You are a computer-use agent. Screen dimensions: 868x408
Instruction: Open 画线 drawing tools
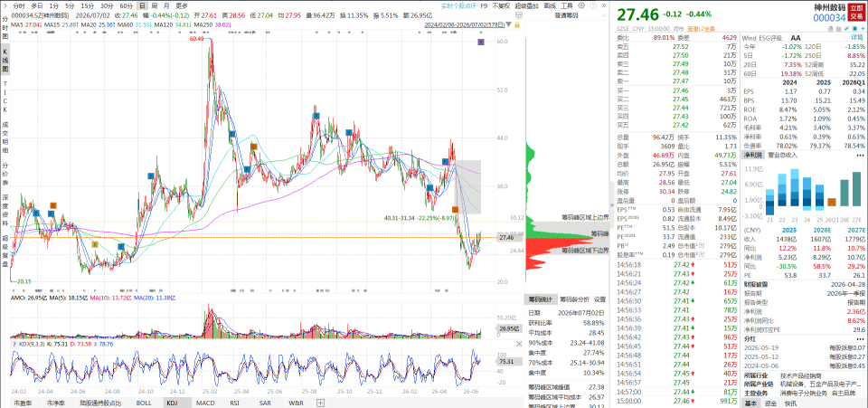[550, 5]
